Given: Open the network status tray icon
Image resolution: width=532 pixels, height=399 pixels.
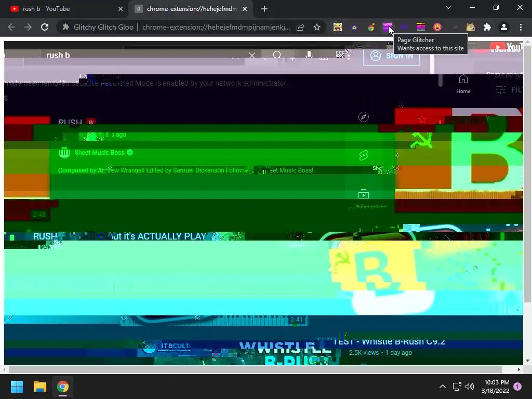Looking at the screenshot, I should [457, 387].
